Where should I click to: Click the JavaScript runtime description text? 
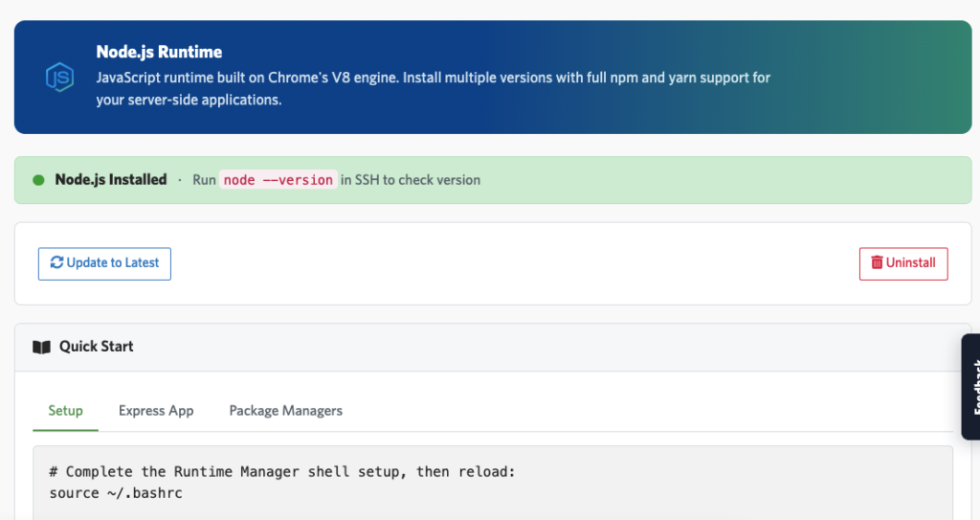point(434,89)
